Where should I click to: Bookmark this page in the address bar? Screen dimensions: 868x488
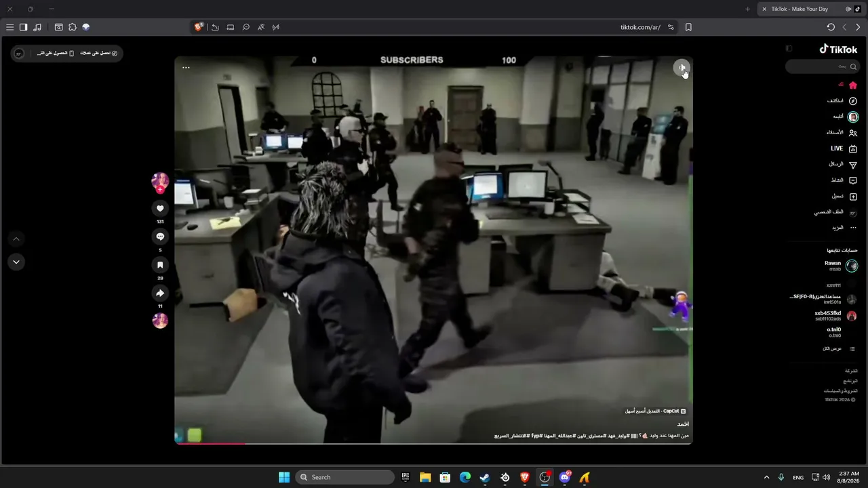point(688,27)
